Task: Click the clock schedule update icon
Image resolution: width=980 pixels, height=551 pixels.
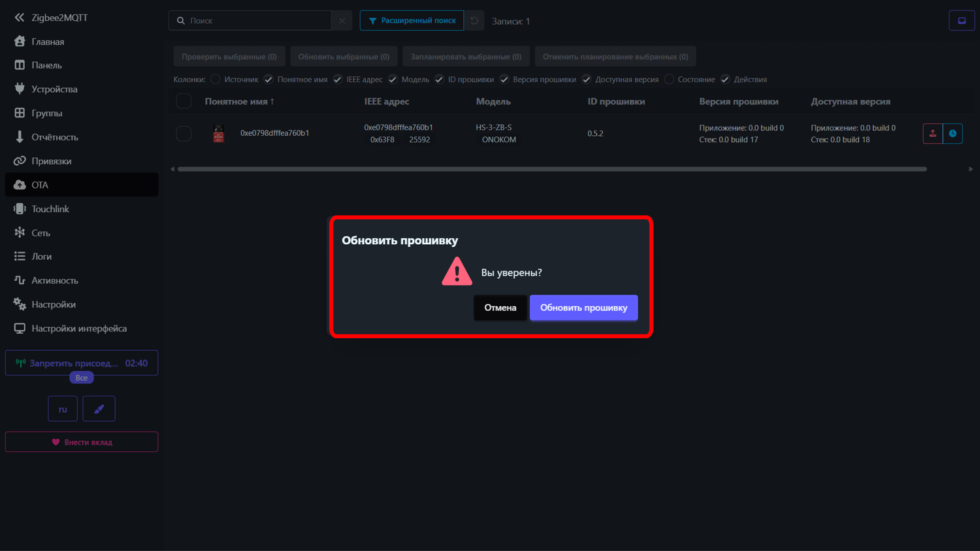Action: click(953, 133)
